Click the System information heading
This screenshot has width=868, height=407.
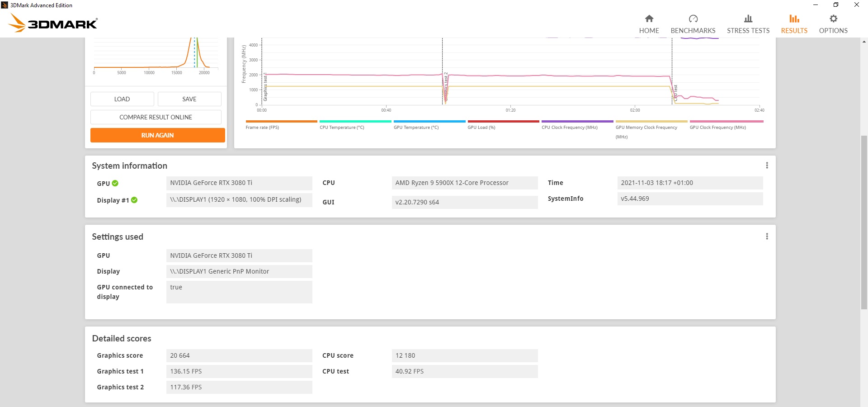(130, 166)
